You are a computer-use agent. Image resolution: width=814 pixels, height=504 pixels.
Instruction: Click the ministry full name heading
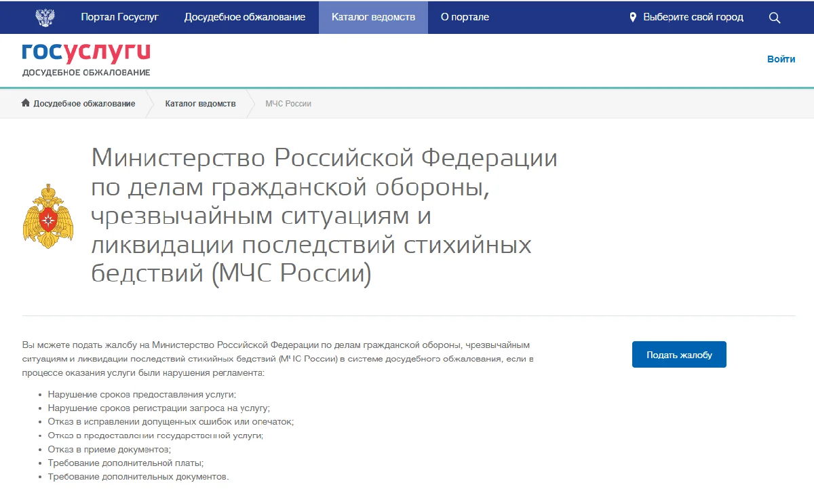(324, 216)
